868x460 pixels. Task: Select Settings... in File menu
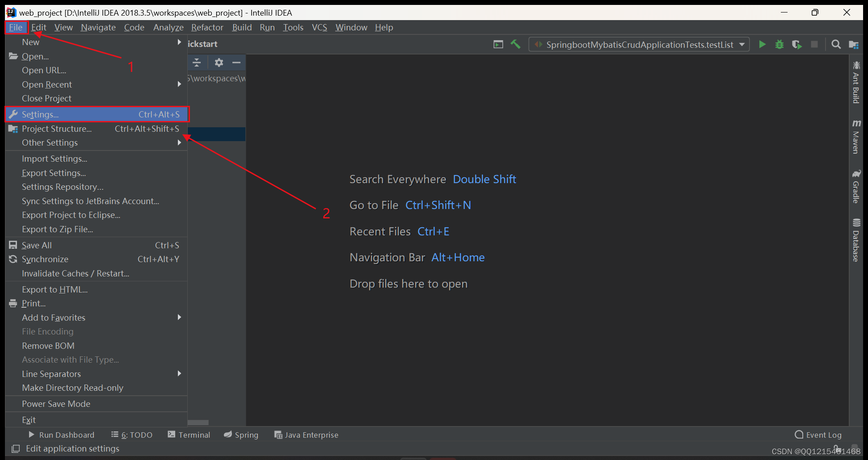[x=96, y=114]
